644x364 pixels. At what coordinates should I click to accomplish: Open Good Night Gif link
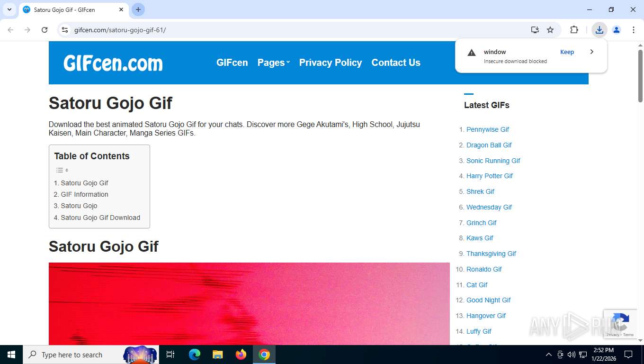[489, 300]
